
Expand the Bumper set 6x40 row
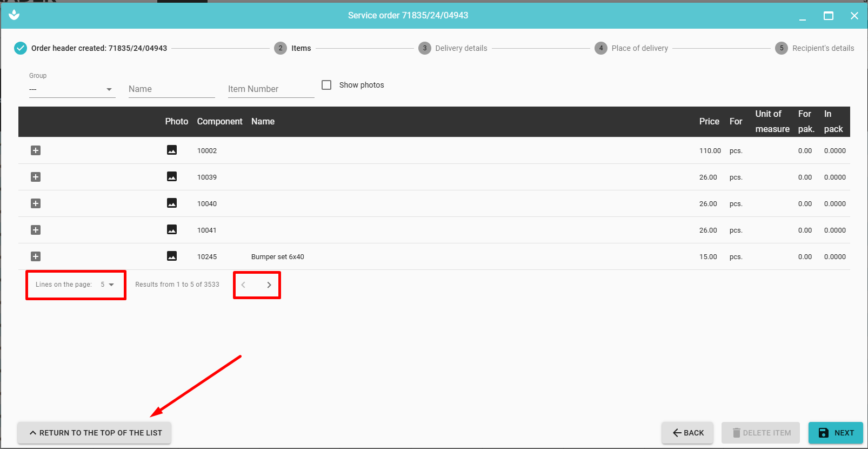point(36,256)
